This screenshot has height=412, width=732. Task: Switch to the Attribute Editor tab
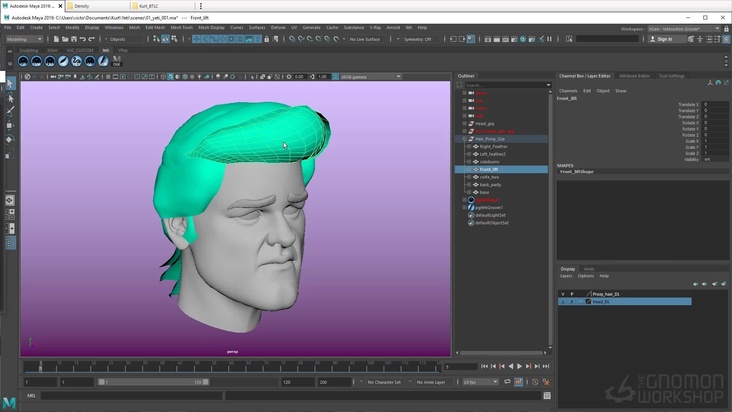pyautogui.click(x=634, y=75)
